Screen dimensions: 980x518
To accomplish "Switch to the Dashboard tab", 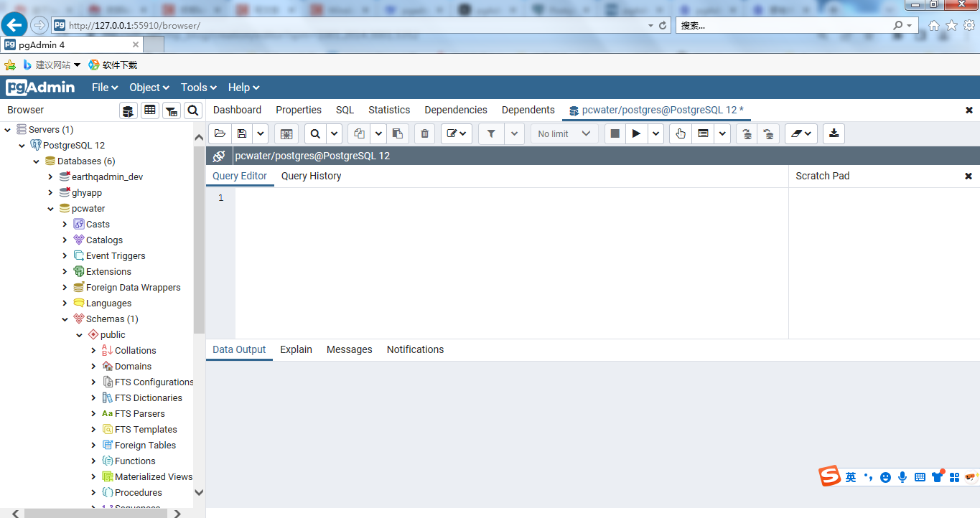I will [237, 110].
